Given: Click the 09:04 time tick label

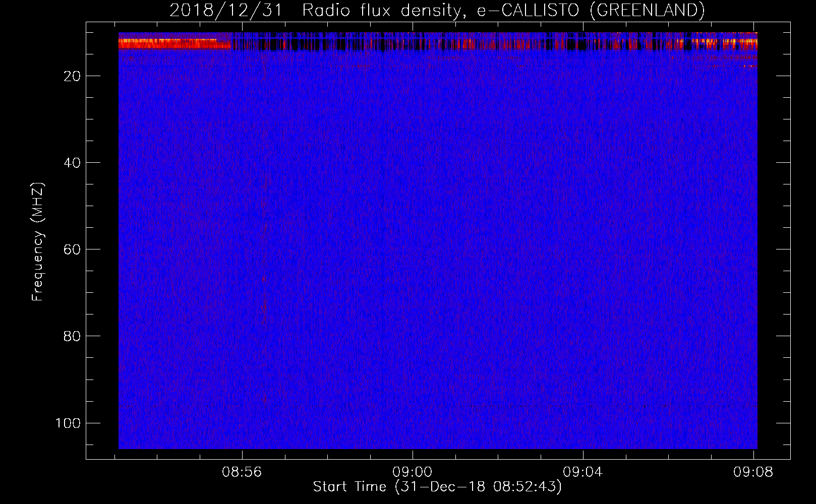Looking at the screenshot, I should tap(582, 472).
